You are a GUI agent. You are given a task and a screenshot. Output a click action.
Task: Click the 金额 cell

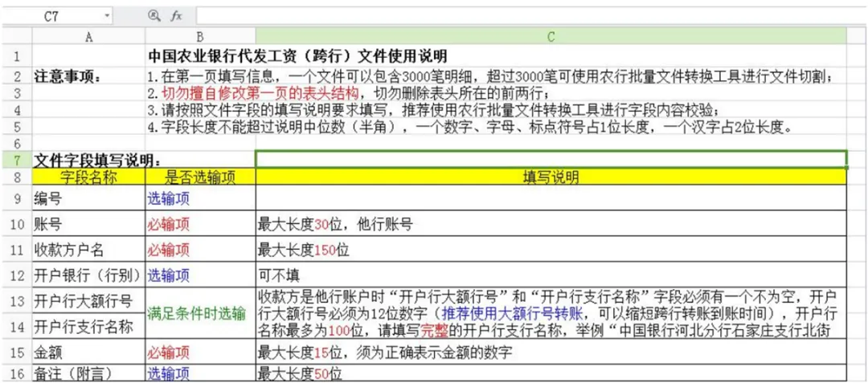(x=88, y=352)
